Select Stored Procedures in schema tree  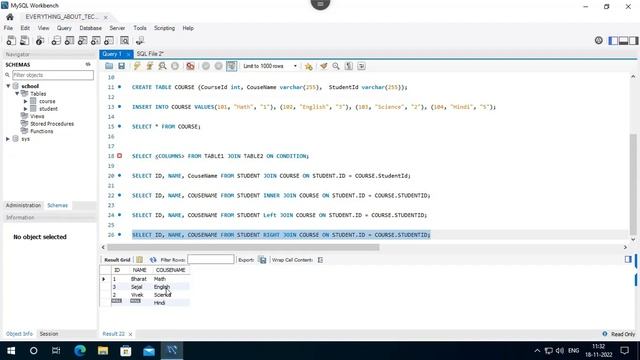pos(52,124)
